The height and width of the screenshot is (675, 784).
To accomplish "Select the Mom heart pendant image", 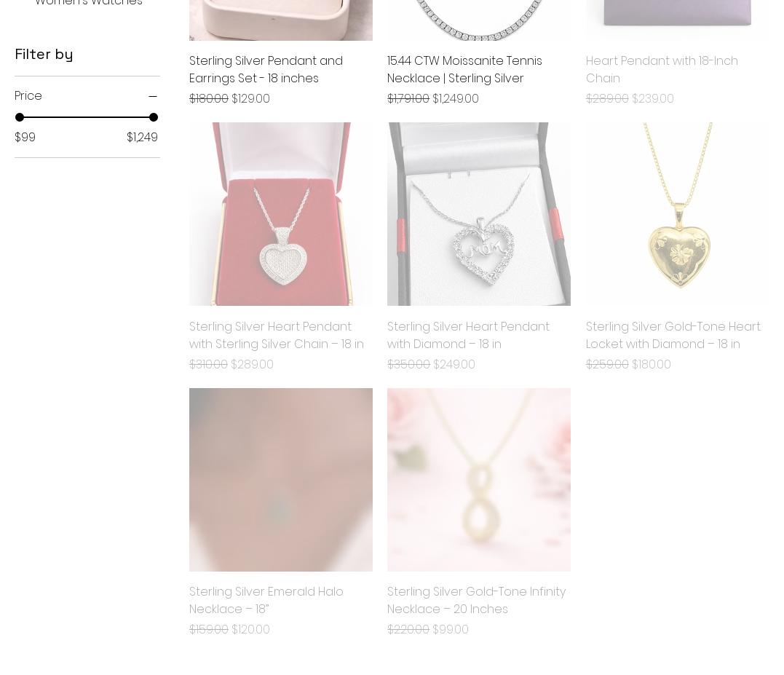I will click(x=478, y=214).
